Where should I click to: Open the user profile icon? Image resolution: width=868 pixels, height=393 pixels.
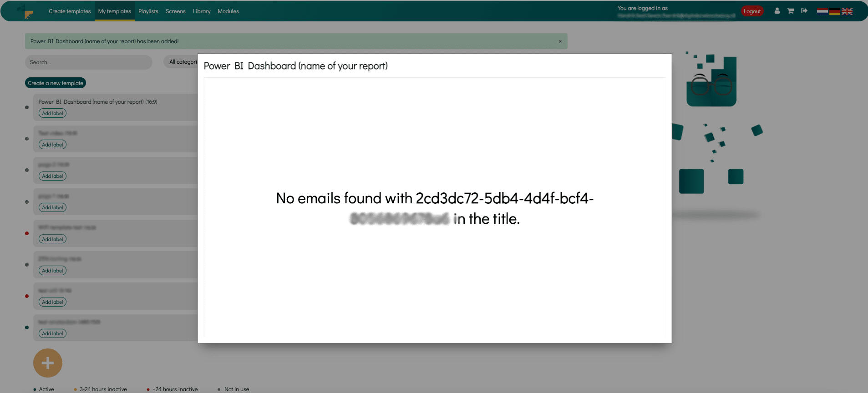coord(777,11)
